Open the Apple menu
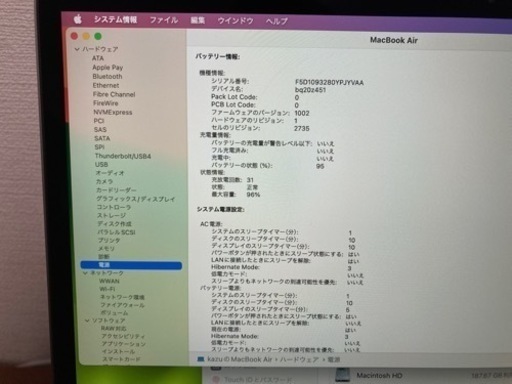 (x=78, y=19)
